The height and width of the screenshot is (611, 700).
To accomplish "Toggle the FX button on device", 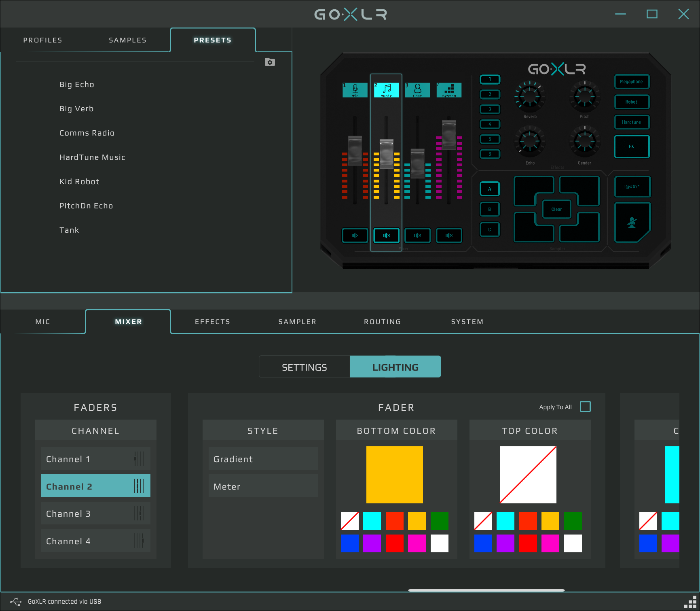I will click(x=632, y=146).
